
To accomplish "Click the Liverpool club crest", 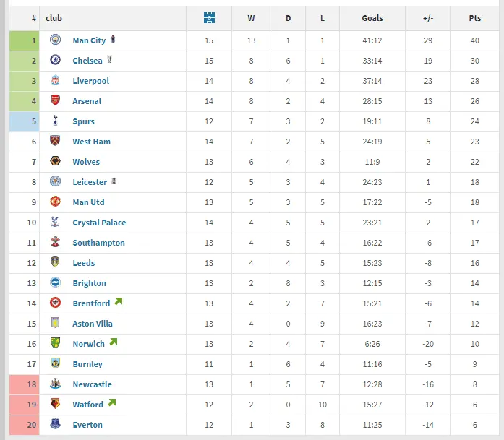I will (x=56, y=81).
